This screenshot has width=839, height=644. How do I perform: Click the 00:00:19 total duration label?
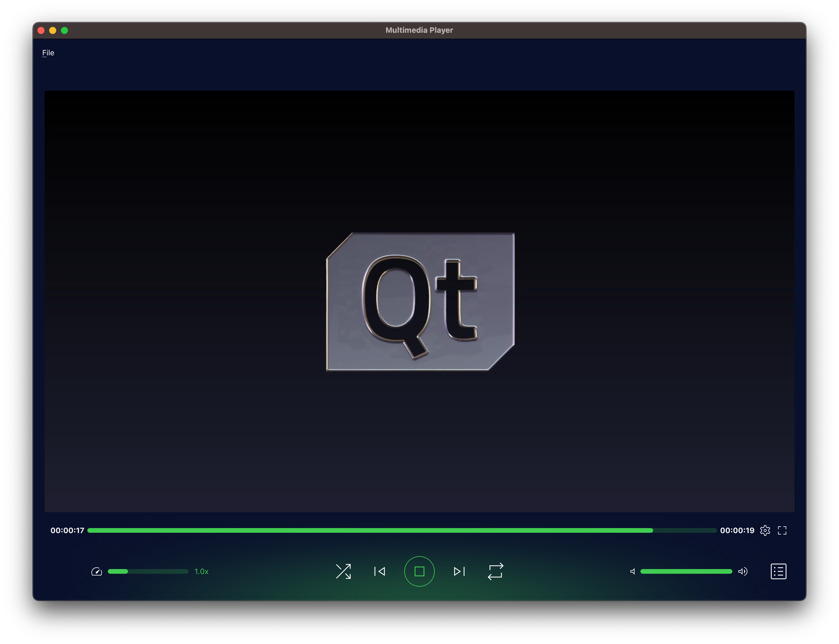click(737, 530)
